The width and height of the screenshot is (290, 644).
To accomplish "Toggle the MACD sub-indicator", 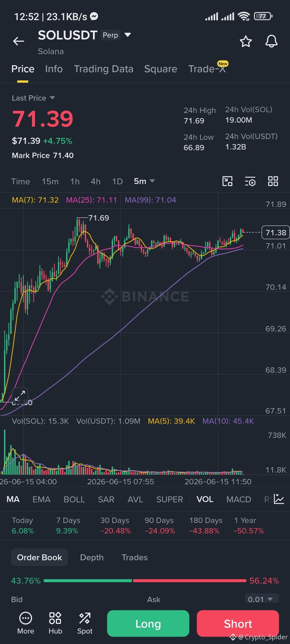I will click(x=239, y=499).
